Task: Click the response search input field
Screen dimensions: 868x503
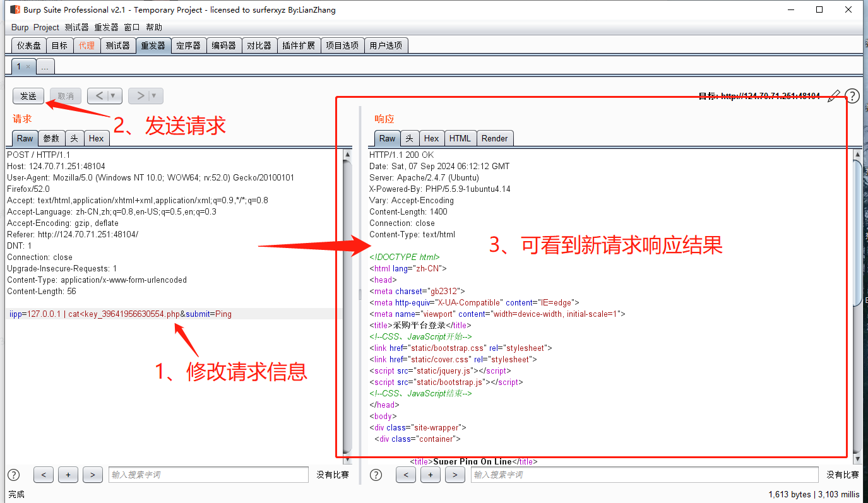Action: 645,475
